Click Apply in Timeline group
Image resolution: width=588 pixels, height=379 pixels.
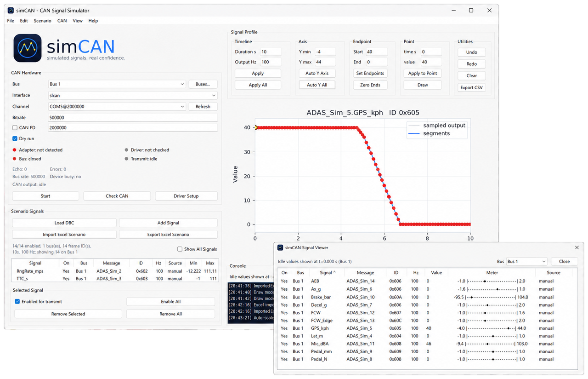(258, 73)
